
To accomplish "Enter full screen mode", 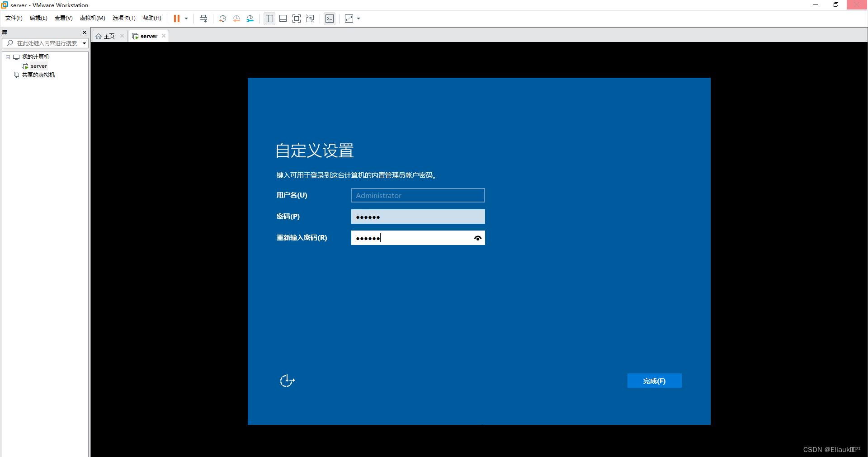I will (297, 19).
